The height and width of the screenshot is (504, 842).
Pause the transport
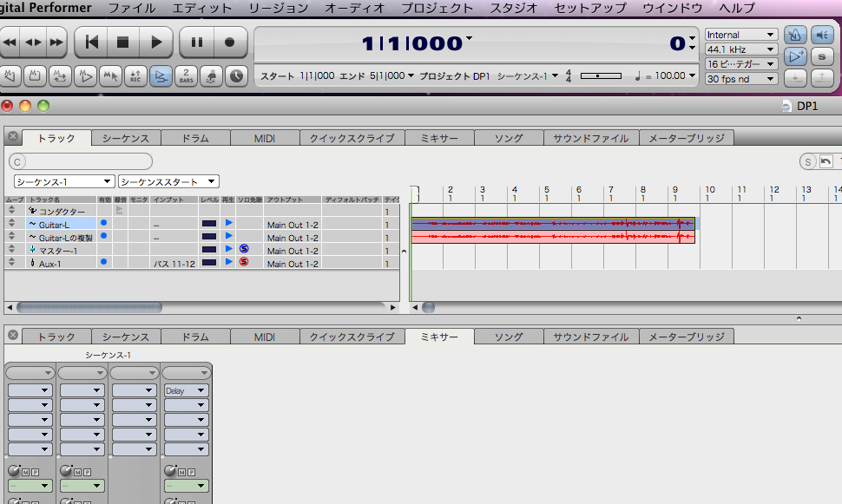click(x=196, y=43)
